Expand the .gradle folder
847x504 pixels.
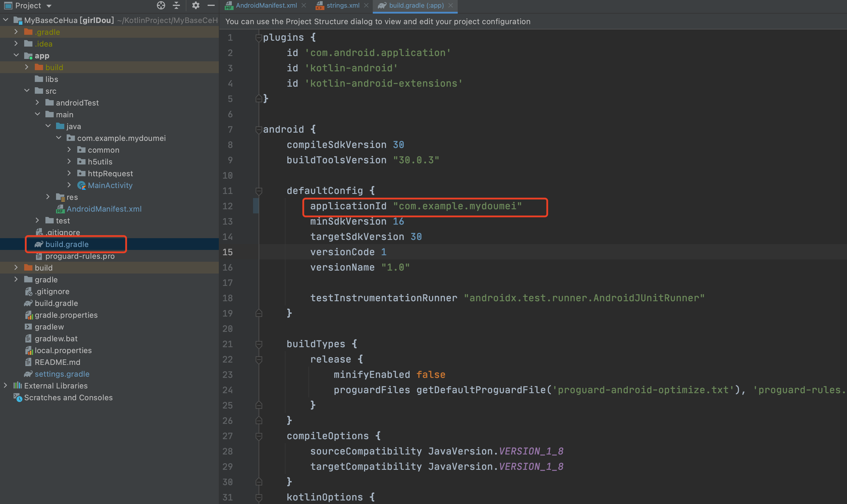coord(16,32)
